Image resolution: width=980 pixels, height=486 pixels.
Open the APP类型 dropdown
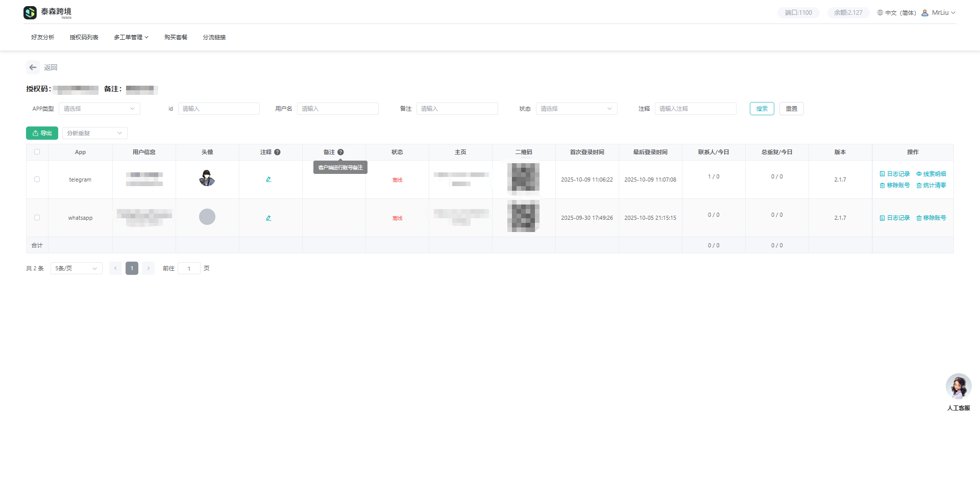[x=99, y=109]
